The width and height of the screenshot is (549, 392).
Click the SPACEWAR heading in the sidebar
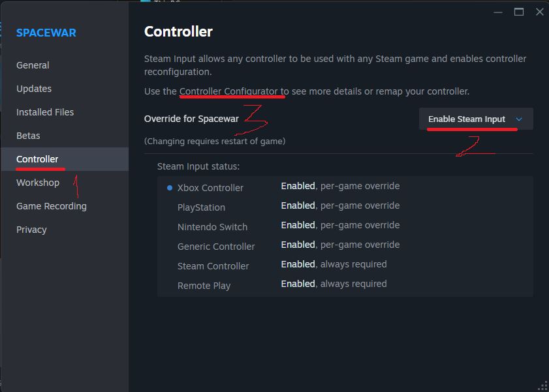[46, 32]
